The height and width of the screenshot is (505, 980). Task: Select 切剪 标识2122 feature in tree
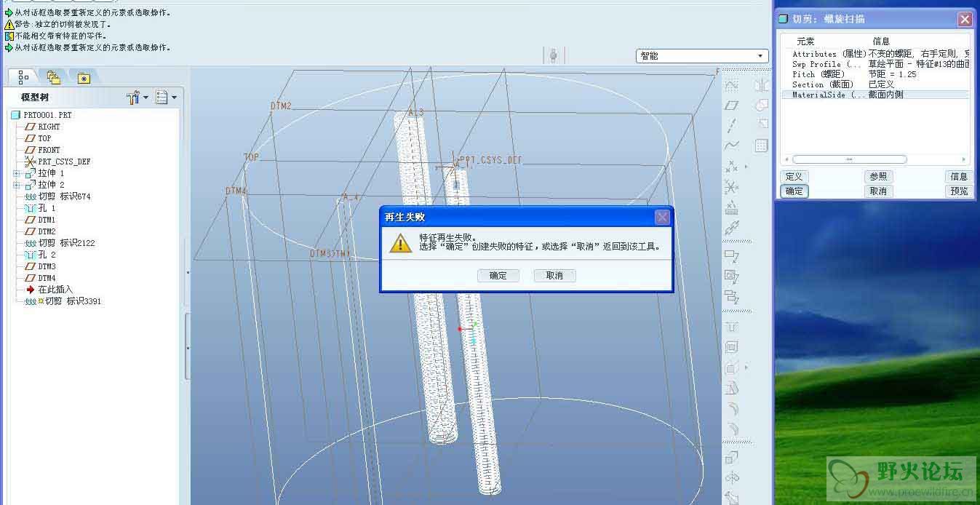point(60,243)
